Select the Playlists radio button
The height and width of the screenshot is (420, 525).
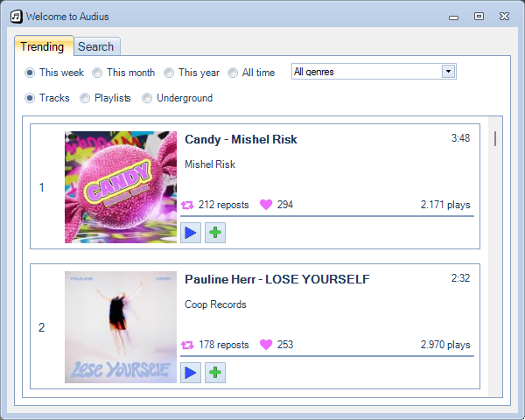coord(85,98)
